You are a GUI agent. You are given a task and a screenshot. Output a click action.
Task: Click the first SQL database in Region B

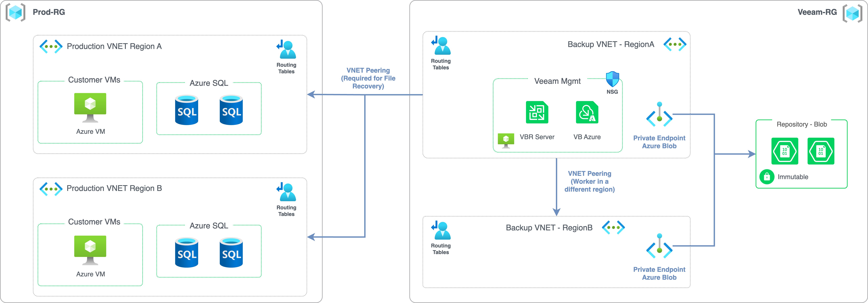tap(187, 252)
